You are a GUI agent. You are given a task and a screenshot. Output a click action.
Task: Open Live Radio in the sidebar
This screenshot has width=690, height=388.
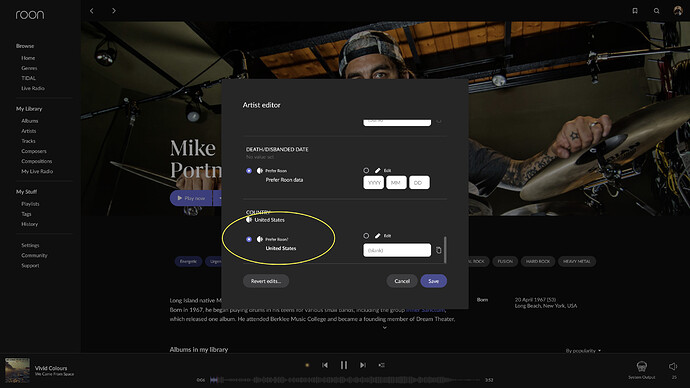pos(33,88)
